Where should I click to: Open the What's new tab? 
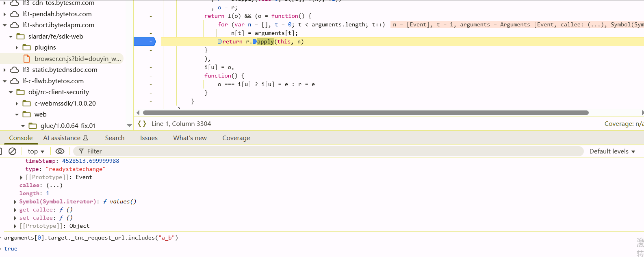click(190, 138)
